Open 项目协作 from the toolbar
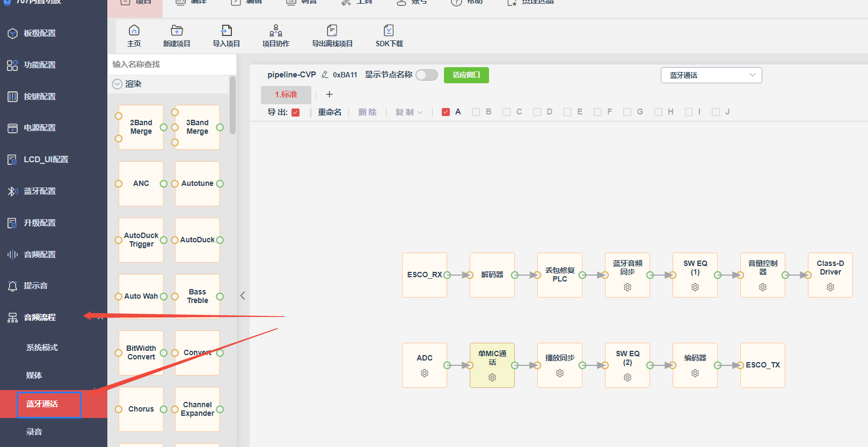 pos(276,30)
